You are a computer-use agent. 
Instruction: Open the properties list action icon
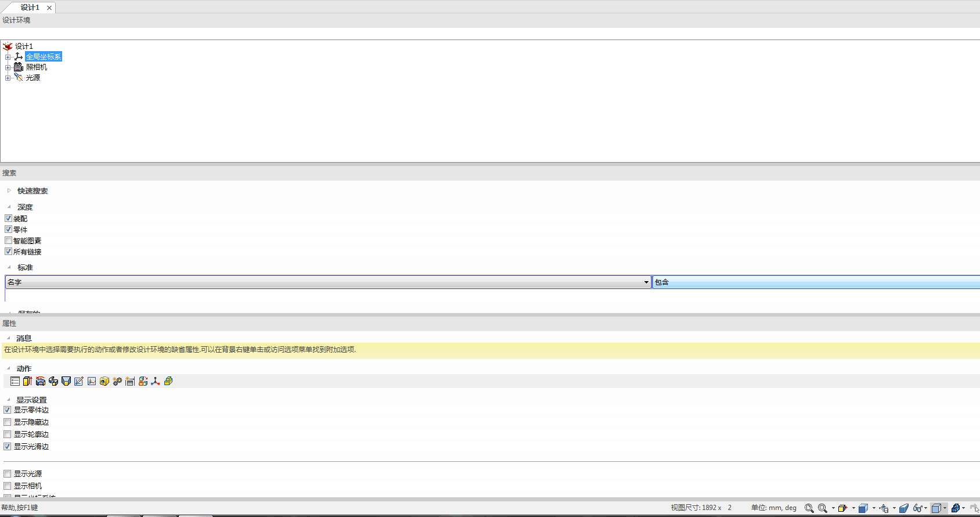[x=15, y=381]
